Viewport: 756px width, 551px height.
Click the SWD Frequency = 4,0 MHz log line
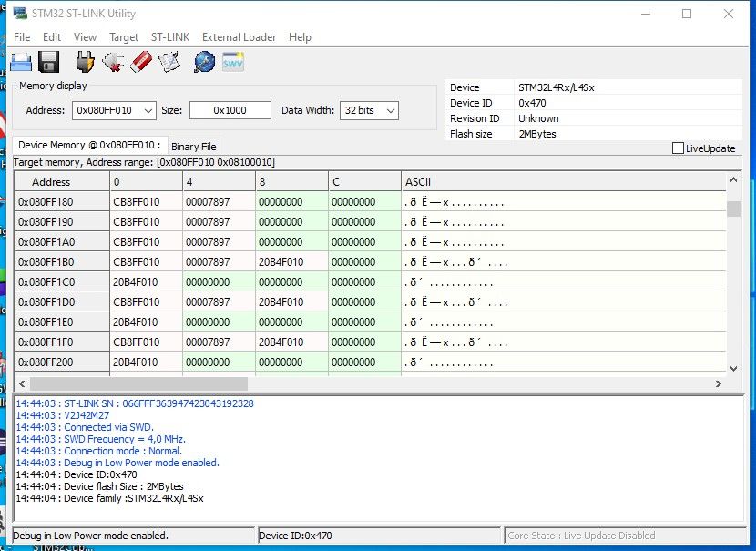(101, 439)
